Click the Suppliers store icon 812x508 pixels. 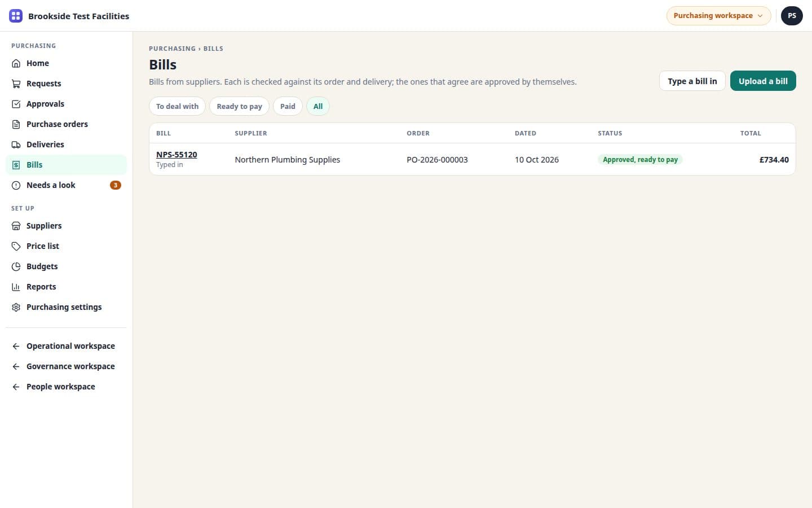coord(16,226)
